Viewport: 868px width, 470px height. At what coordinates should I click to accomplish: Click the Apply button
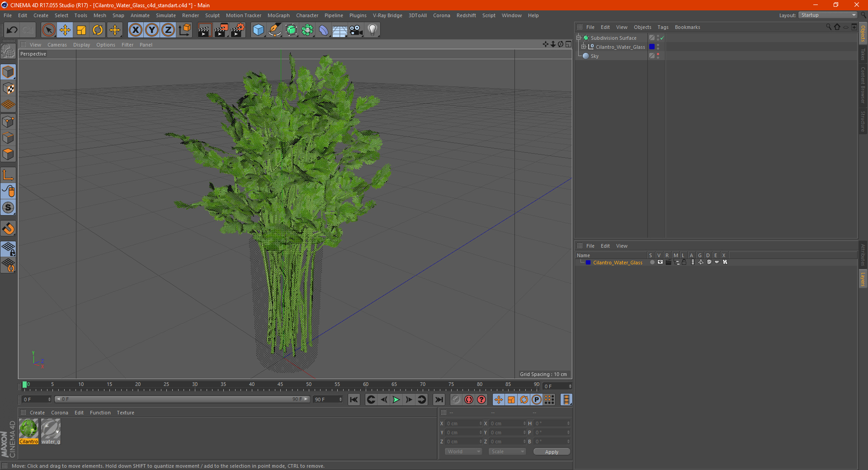click(552, 452)
